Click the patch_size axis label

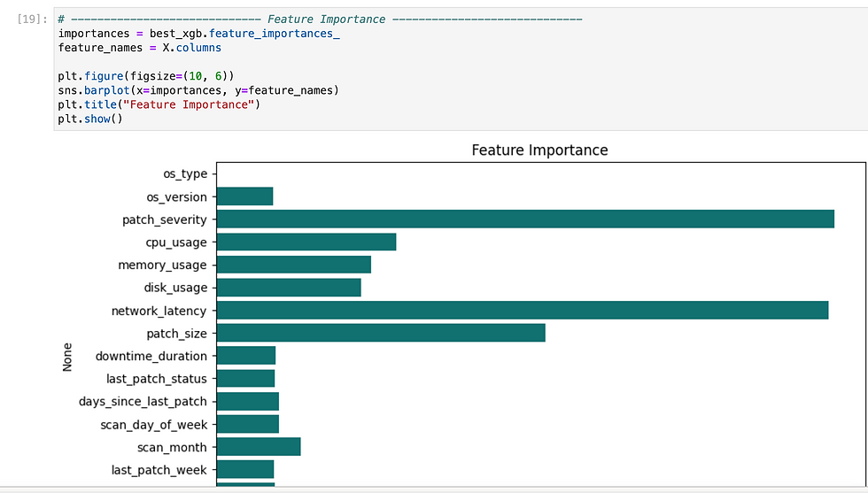(176, 334)
